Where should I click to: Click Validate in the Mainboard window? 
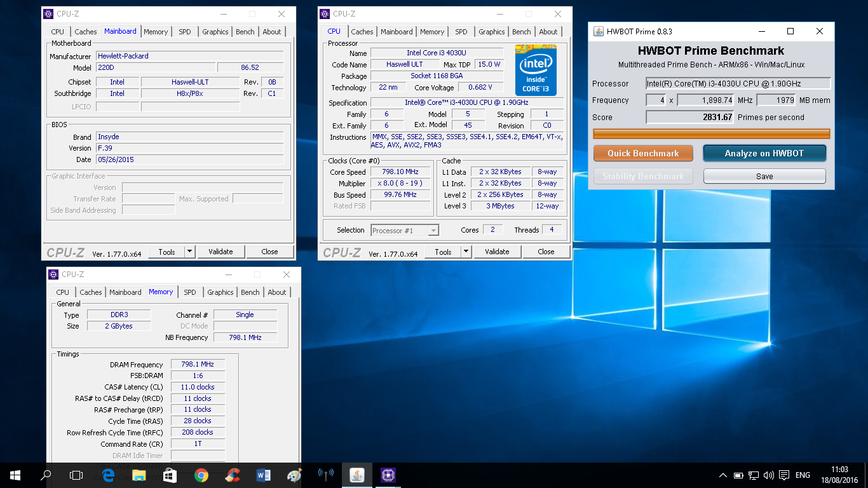point(220,252)
